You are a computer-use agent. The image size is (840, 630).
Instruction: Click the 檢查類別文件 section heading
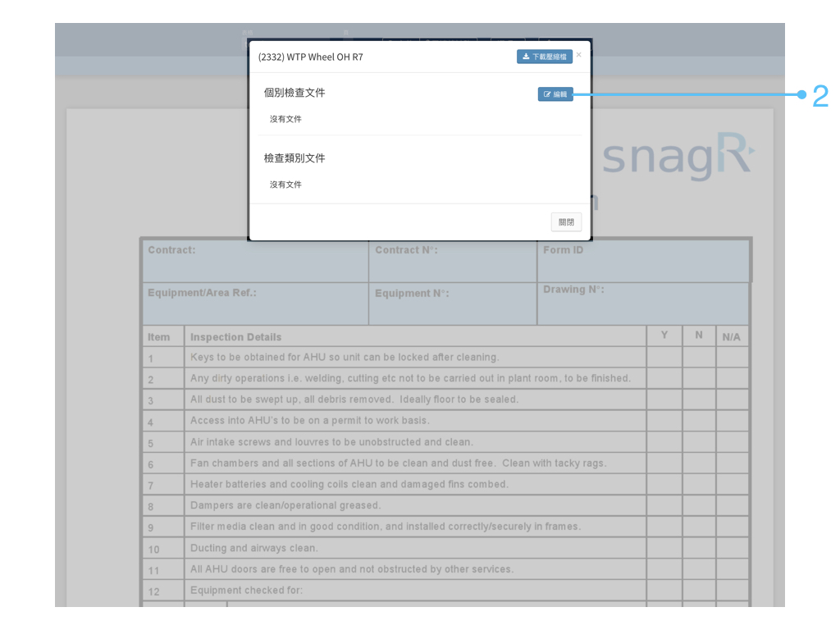pyautogui.click(x=294, y=158)
